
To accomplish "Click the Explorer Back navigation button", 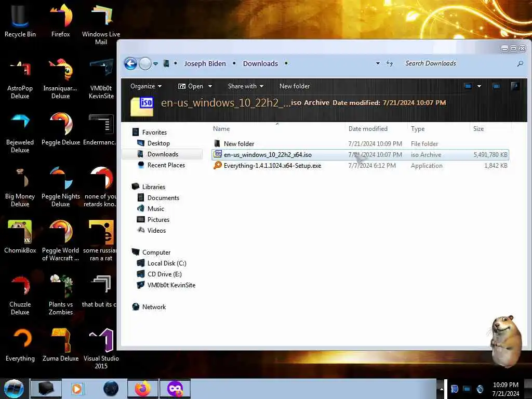I will (x=130, y=63).
